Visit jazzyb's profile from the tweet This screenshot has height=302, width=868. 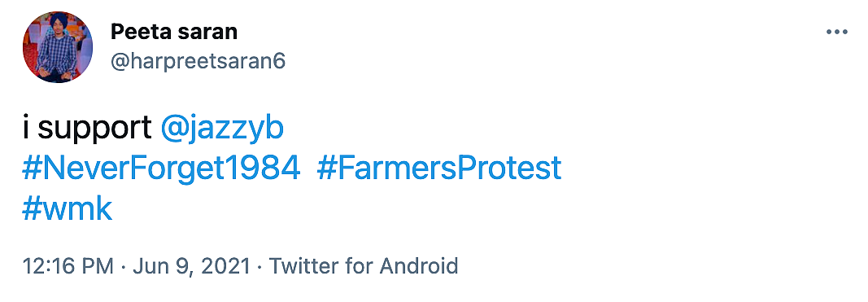222,129
